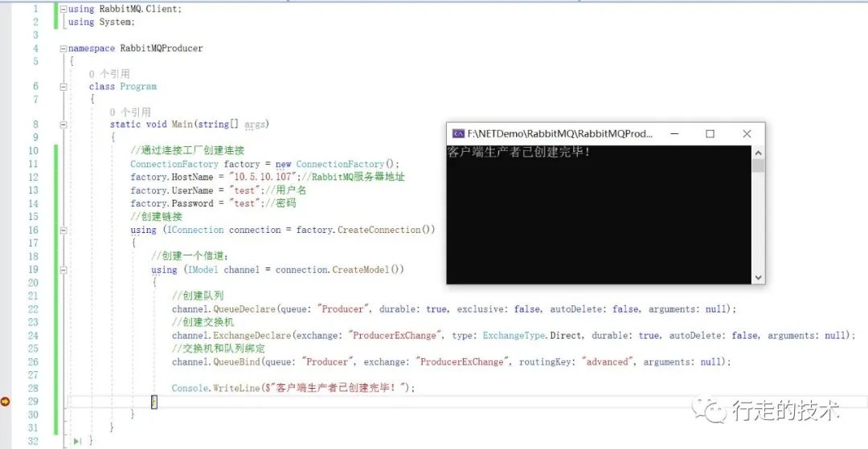Collapse the RabbitMQProducer namespace block
The image size is (868, 449).
tap(63, 49)
